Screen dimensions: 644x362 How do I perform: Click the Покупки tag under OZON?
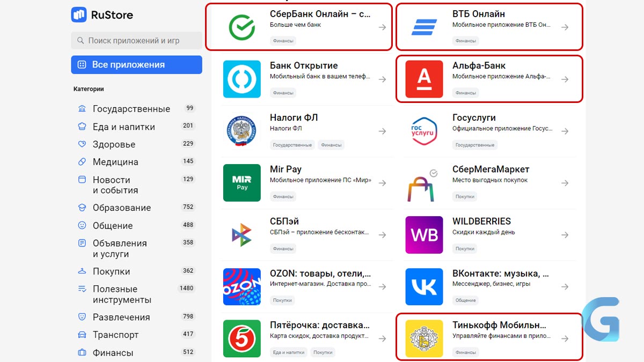(282, 300)
